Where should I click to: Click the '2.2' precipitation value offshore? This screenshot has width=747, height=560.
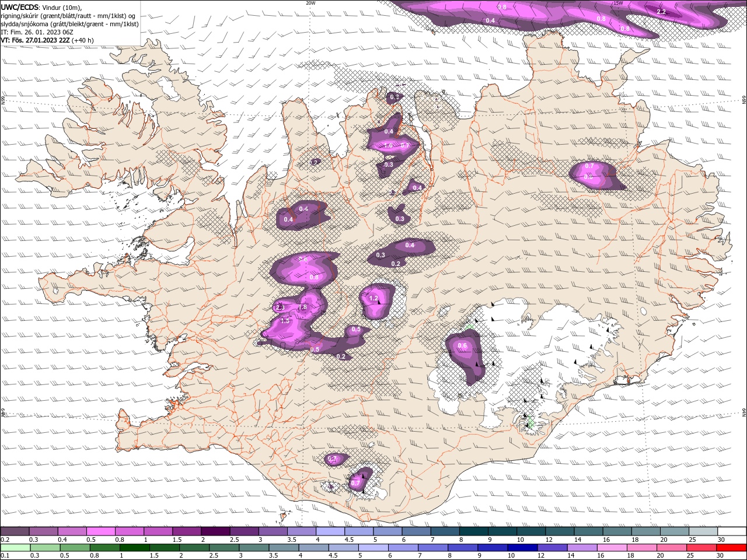point(661,12)
